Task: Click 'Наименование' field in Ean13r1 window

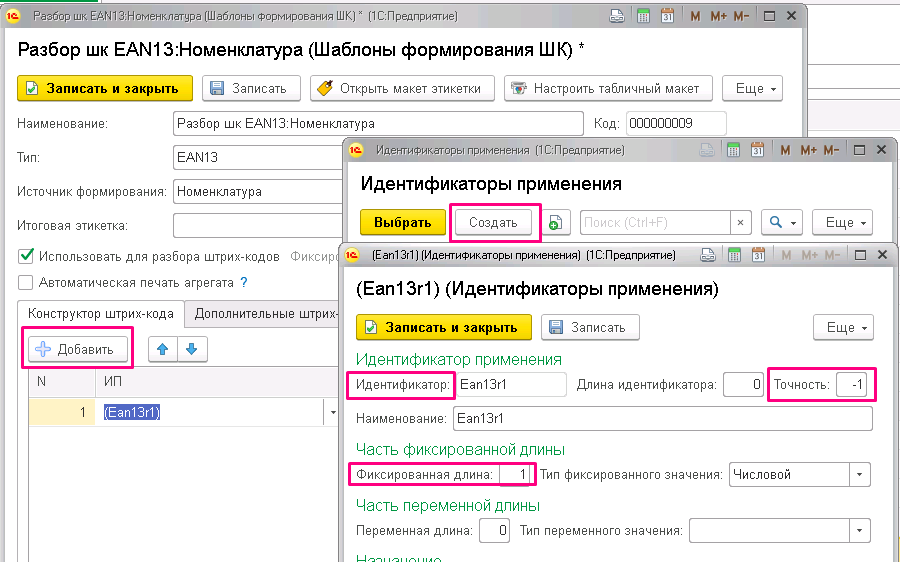Action: [663, 418]
